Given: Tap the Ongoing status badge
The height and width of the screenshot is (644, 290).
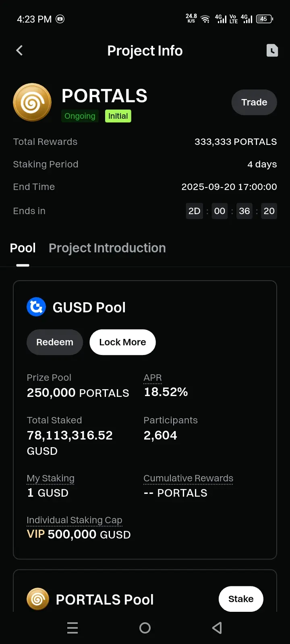Looking at the screenshot, I should (x=80, y=116).
